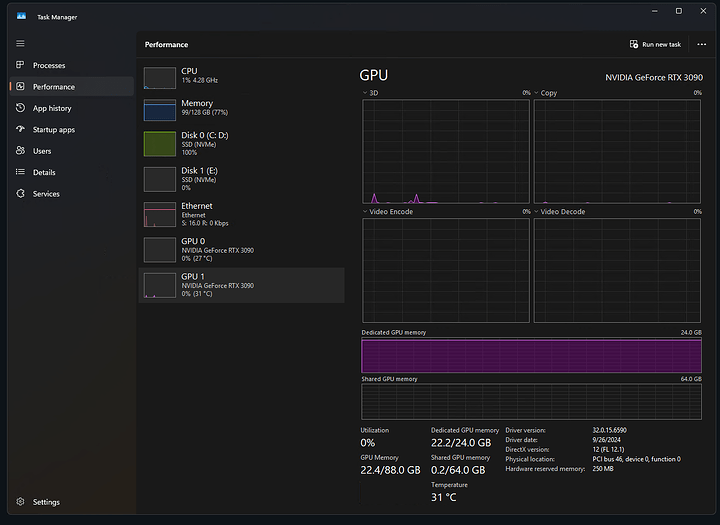Click the 99/128 GB (77%) memory text

204,113
